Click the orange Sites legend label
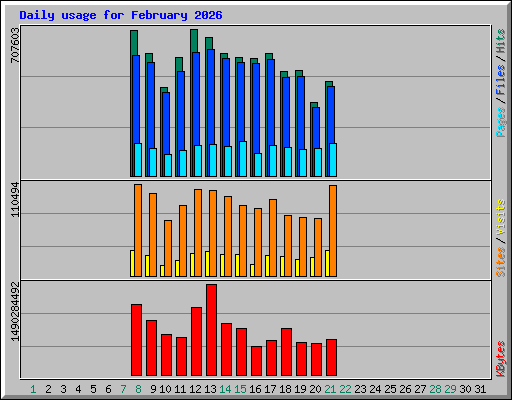This screenshot has width=512, height=400. 500,262
